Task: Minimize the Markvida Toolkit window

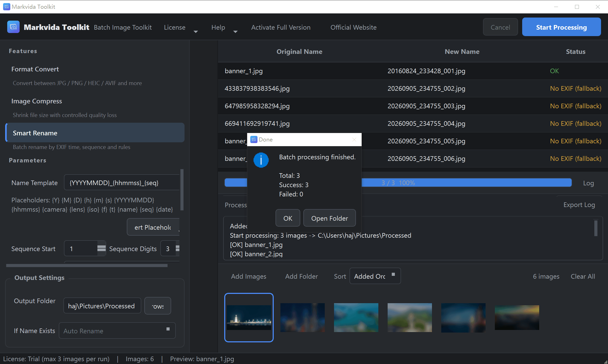Action: 556,7
